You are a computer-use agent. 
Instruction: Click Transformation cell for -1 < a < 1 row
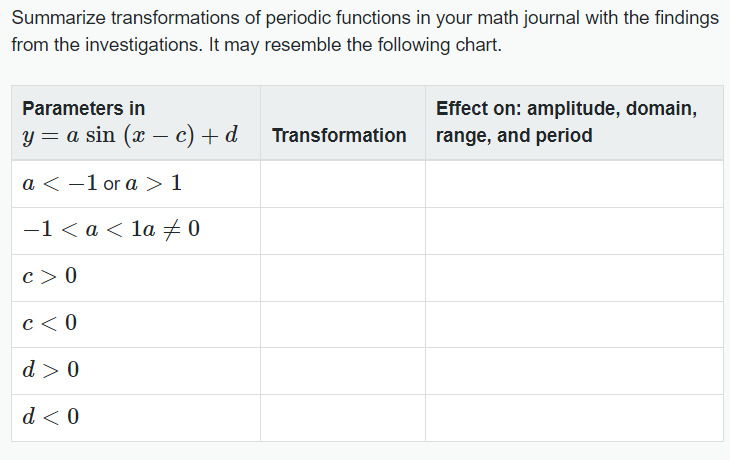pos(342,230)
